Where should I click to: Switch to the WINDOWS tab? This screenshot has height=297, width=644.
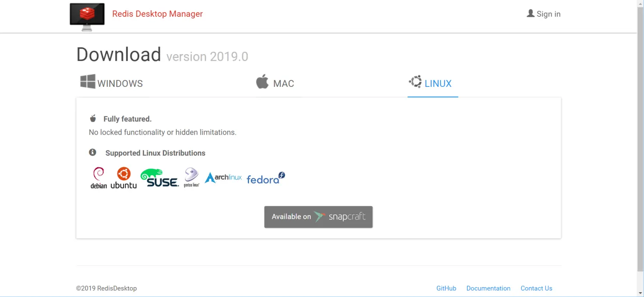point(112,83)
